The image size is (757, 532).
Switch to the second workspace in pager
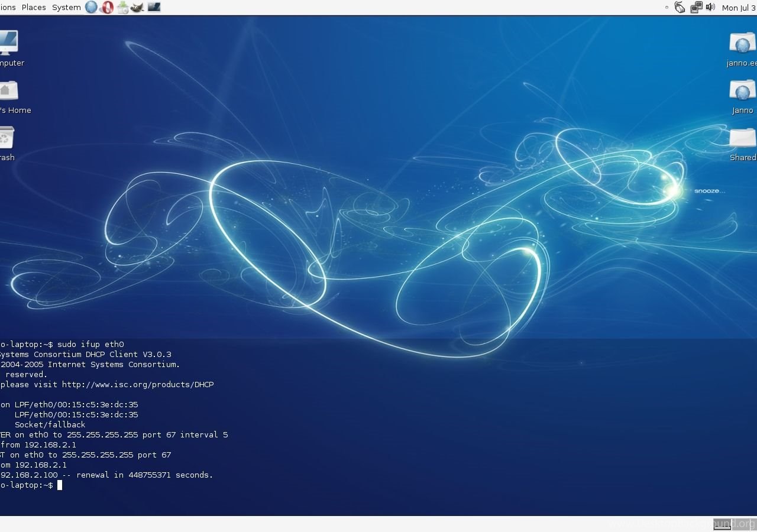(740, 524)
